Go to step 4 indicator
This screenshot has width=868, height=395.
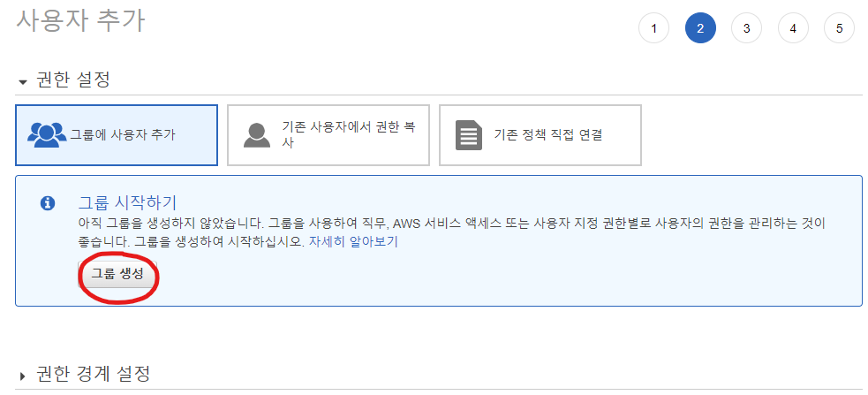pos(793,27)
